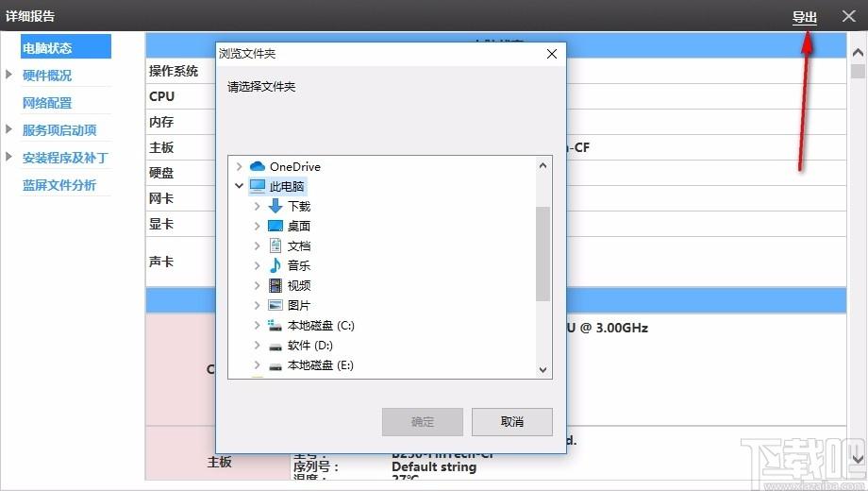
Task: Click the folder tree scroll-up arrow
Action: coord(543,165)
